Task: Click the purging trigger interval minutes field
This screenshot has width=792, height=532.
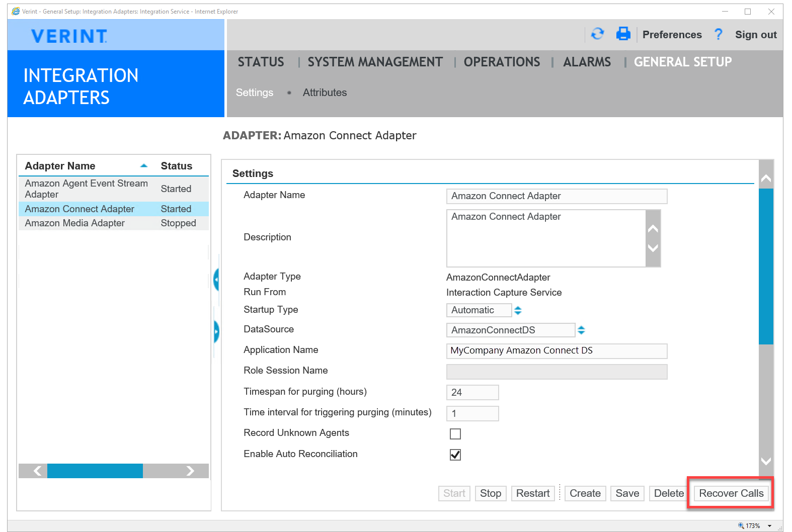Action: click(x=472, y=413)
